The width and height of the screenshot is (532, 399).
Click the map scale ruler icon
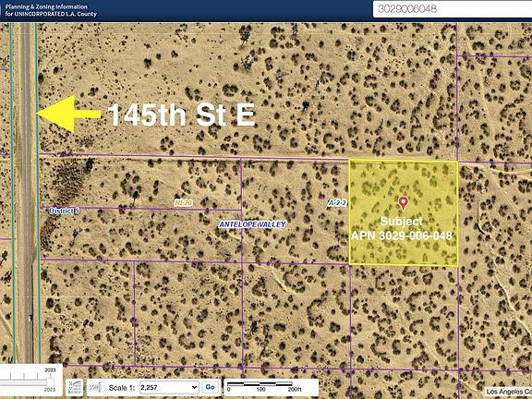click(95, 387)
